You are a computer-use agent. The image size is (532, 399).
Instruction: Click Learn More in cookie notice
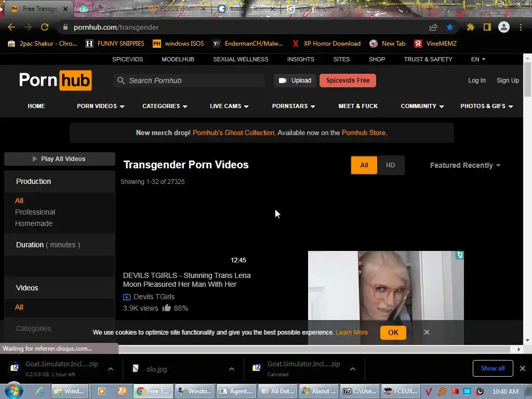tap(352, 332)
